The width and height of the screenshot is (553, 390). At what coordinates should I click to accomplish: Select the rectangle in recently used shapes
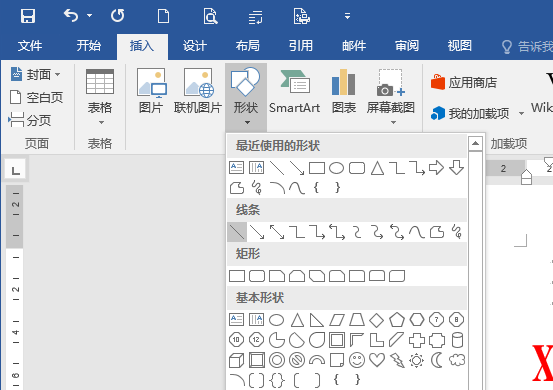pos(317,168)
